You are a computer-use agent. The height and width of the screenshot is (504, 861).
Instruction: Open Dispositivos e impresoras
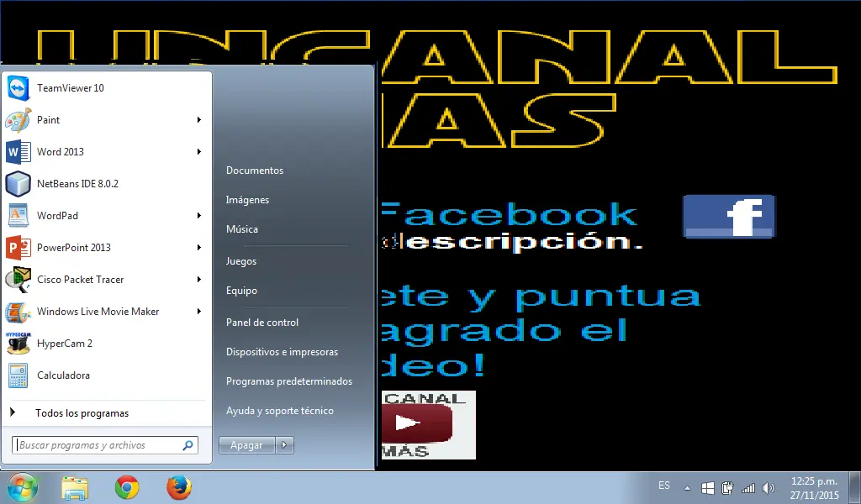tap(283, 352)
